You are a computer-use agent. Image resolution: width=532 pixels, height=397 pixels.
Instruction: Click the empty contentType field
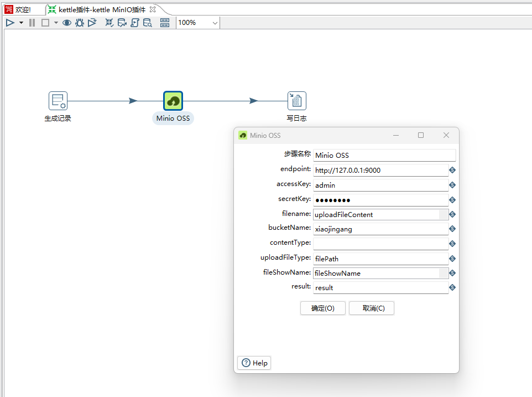click(x=380, y=244)
